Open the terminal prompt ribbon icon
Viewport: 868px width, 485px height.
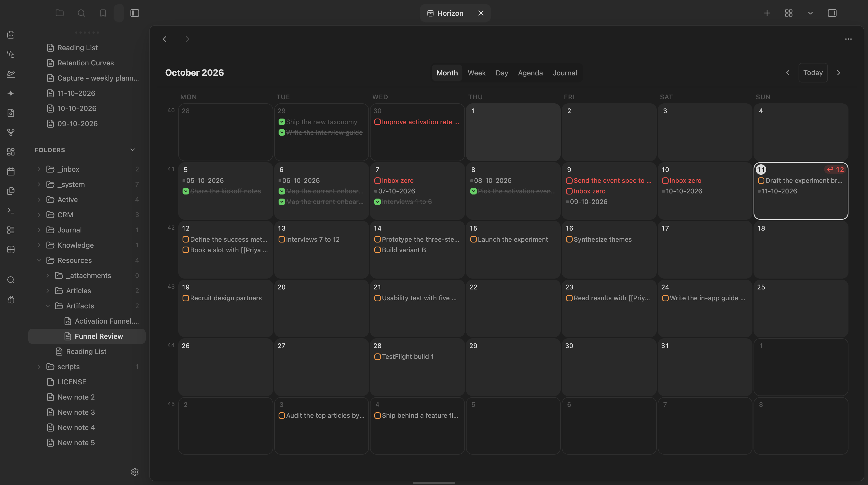click(11, 211)
